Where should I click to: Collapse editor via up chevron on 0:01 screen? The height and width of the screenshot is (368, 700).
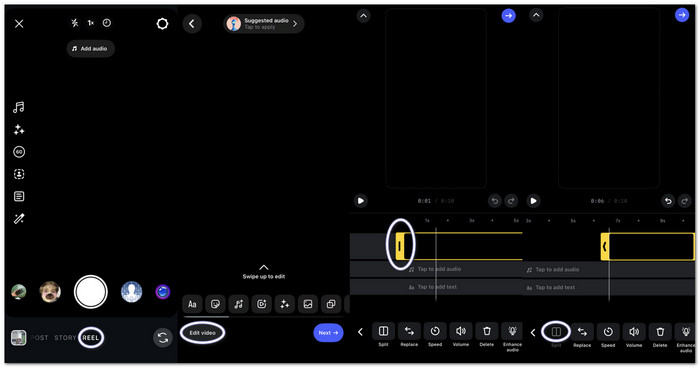click(363, 16)
